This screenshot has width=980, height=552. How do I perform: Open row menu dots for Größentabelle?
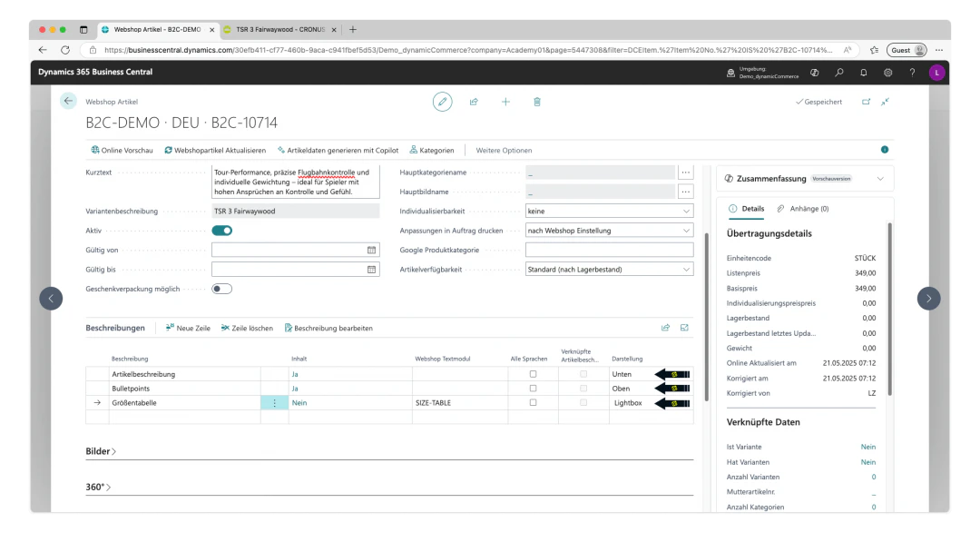(x=274, y=403)
